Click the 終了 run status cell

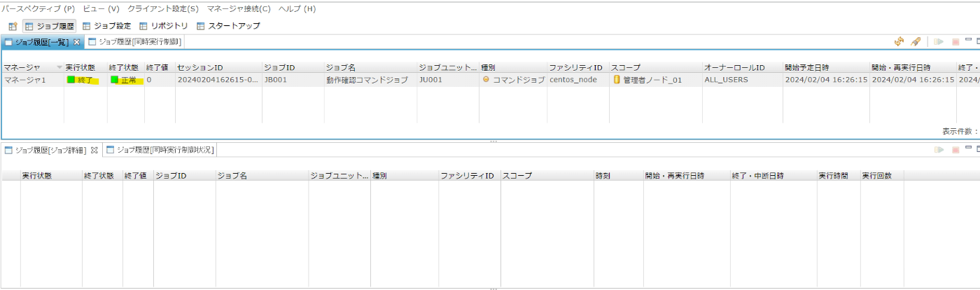click(85, 80)
